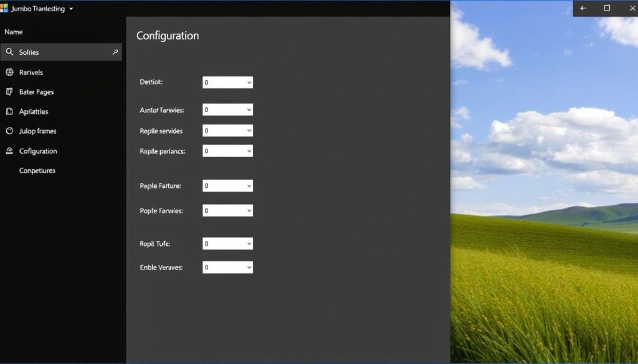The height and width of the screenshot is (364, 638).
Task: Click the Solries search field
Action: point(62,52)
